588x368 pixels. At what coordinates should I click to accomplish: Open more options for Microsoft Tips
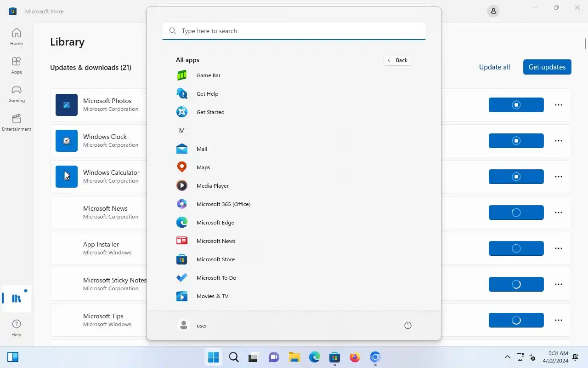click(559, 320)
